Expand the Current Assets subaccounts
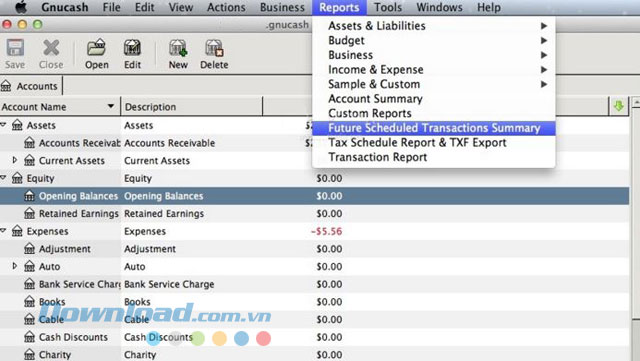 pyautogui.click(x=15, y=160)
